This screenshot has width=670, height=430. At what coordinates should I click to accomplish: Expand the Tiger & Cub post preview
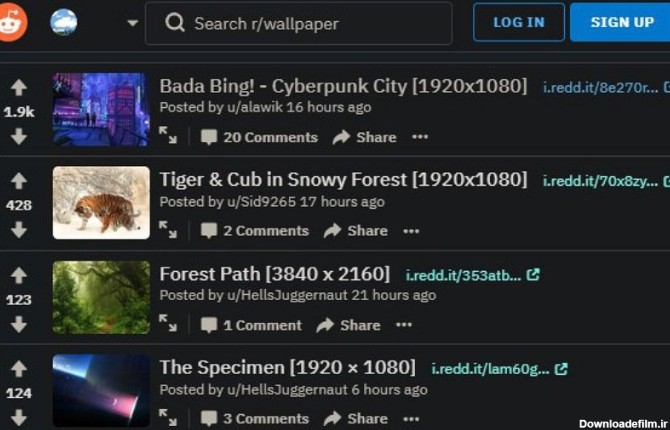pos(168,229)
